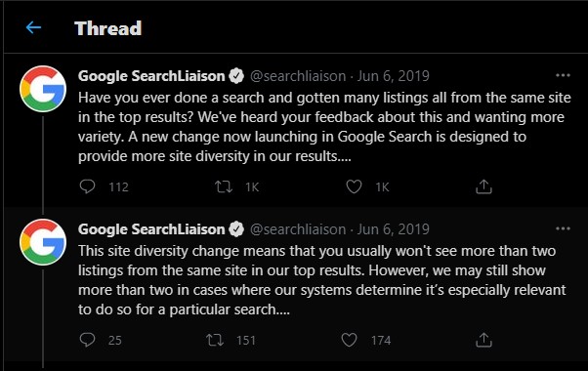
Task: Open more options on first tweet
Action: [x=563, y=76]
